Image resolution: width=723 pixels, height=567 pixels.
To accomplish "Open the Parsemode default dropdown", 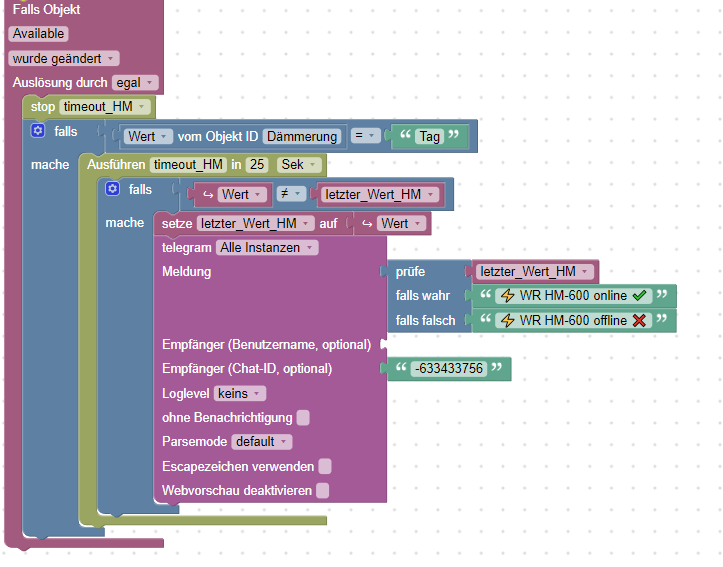I will [261, 442].
